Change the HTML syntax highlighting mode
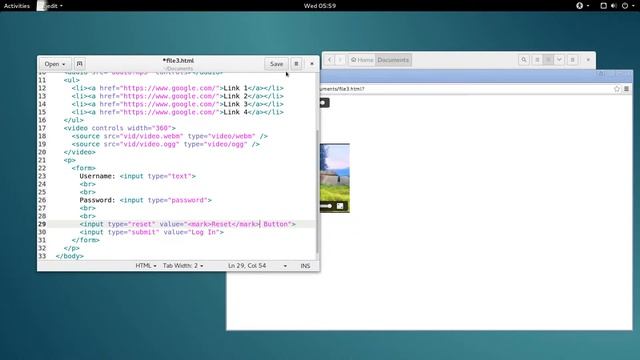Viewport: 640px width, 360px height. (146, 266)
